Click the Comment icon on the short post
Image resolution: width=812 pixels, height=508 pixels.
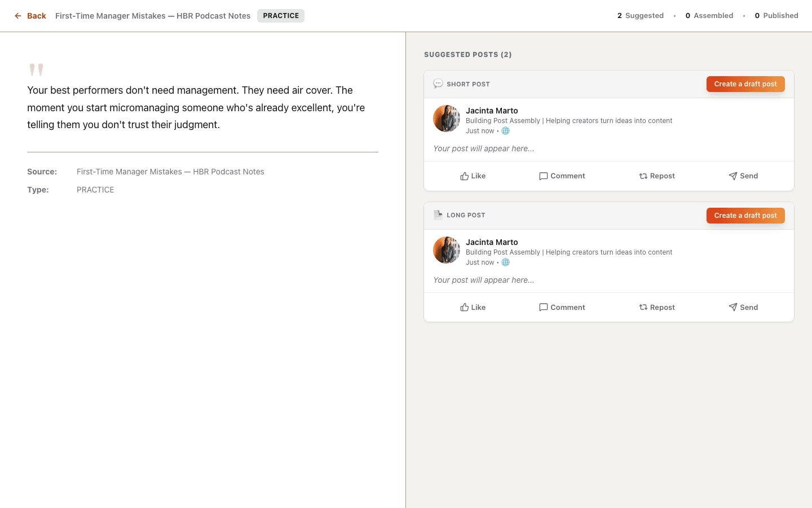(543, 176)
